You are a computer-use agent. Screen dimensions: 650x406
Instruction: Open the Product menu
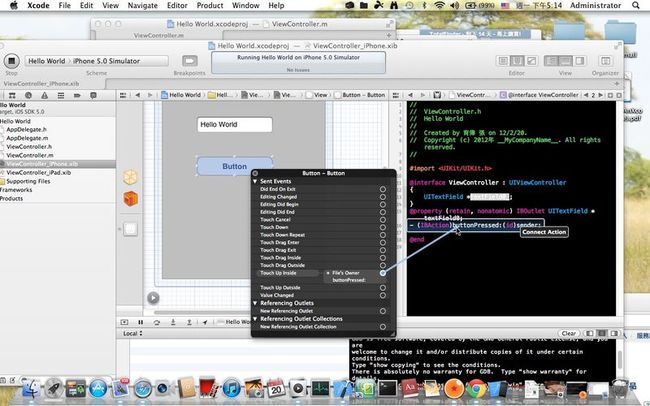point(210,5)
